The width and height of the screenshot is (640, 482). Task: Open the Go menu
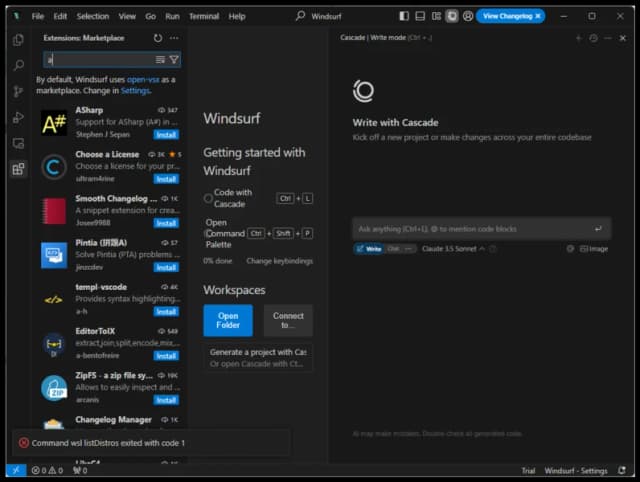[x=151, y=16]
